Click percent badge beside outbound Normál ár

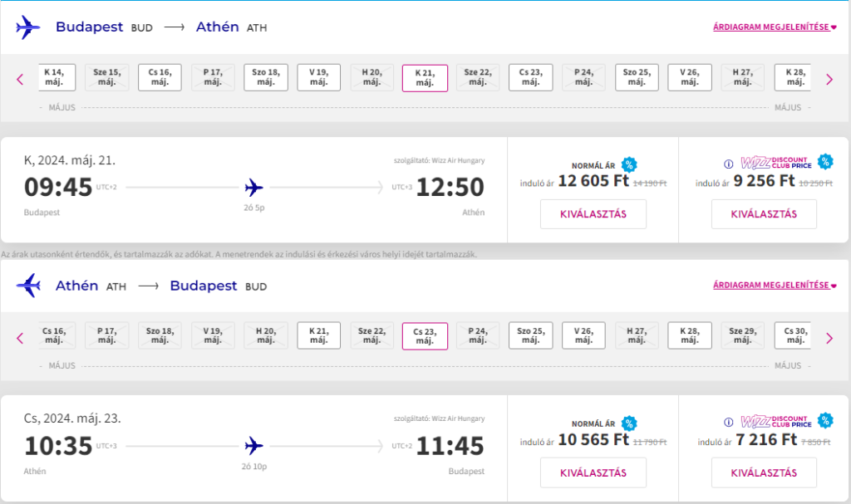[629, 164]
